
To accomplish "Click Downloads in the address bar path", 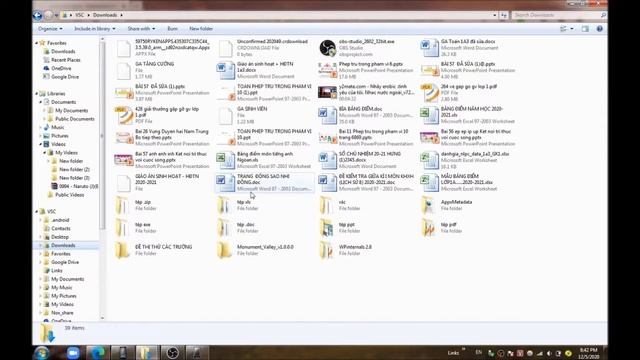I will [105, 15].
